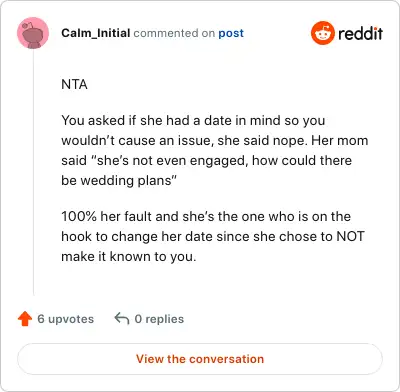This screenshot has width=400, height=392.
Task: Click the capitalized word "NOT" in comment
Action: (350, 236)
